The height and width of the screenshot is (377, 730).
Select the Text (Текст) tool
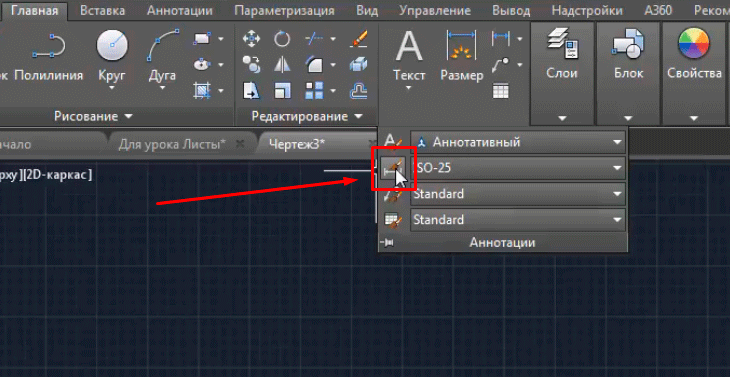pyautogui.click(x=409, y=56)
